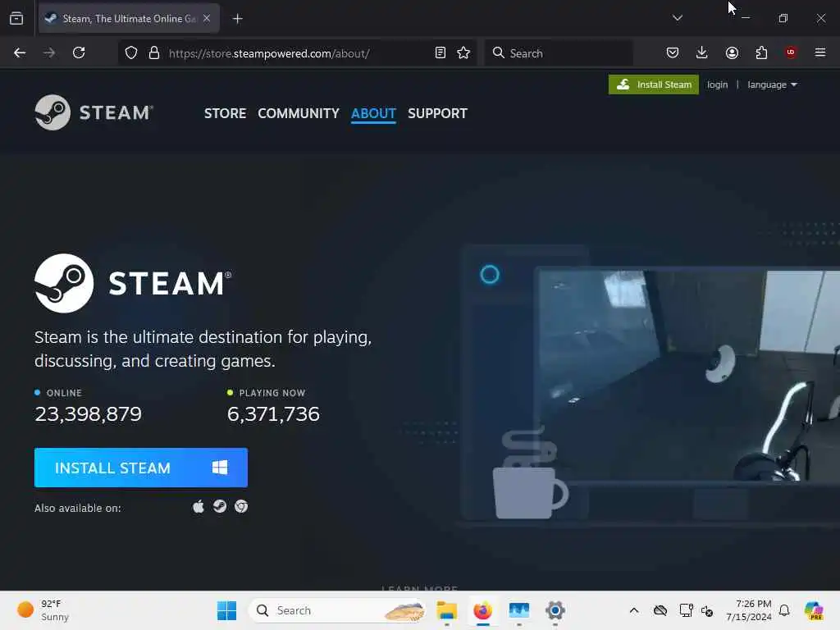Bookmark this page with star
840x630 pixels.
pos(463,52)
